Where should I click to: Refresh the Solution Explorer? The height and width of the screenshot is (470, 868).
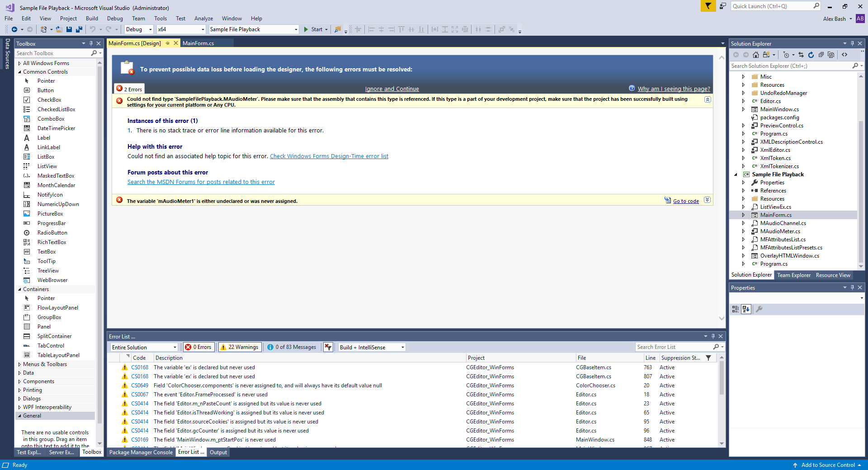click(x=811, y=55)
